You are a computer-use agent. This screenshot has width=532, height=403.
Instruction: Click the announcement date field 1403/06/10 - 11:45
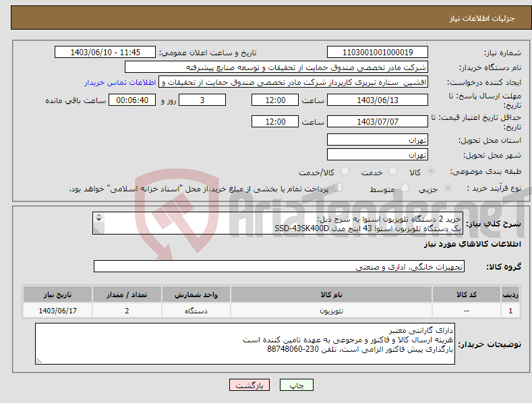pos(105,53)
